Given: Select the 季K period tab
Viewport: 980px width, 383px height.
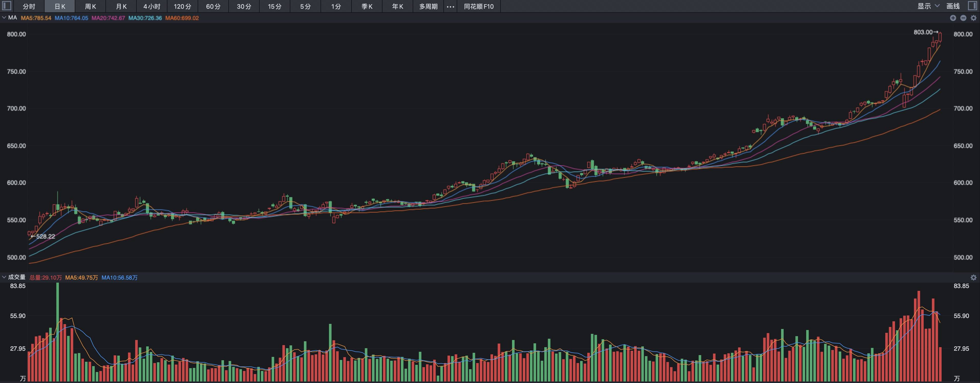Looking at the screenshot, I should click(x=367, y=6).
